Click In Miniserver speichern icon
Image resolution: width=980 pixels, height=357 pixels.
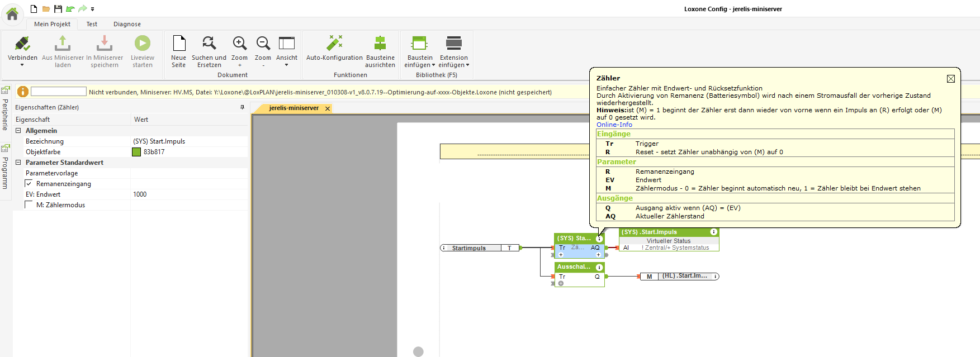[105, 44]
